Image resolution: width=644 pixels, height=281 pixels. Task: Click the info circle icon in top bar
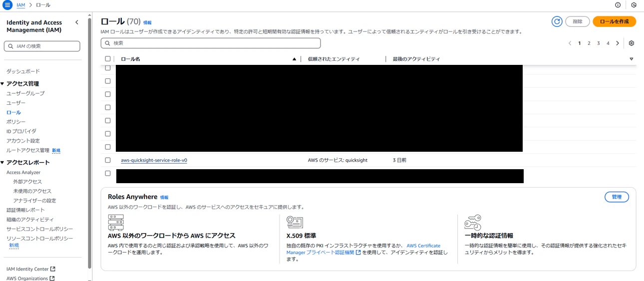coord(618,5)
